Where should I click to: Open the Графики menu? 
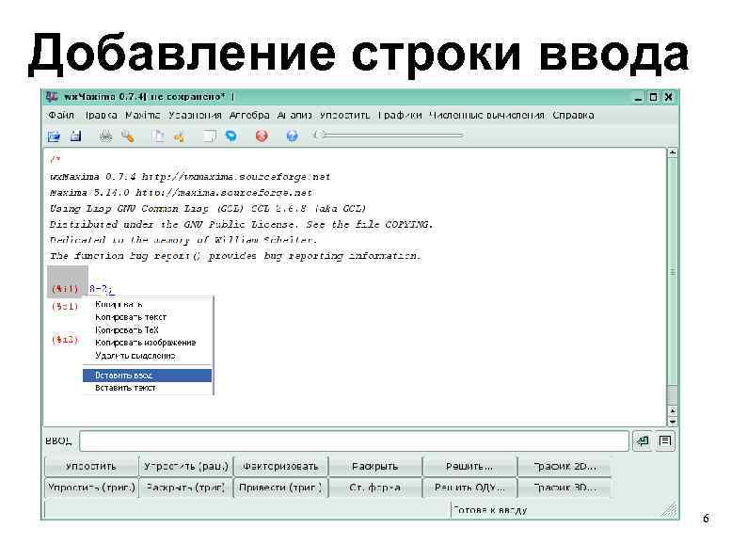click(400, 116)
